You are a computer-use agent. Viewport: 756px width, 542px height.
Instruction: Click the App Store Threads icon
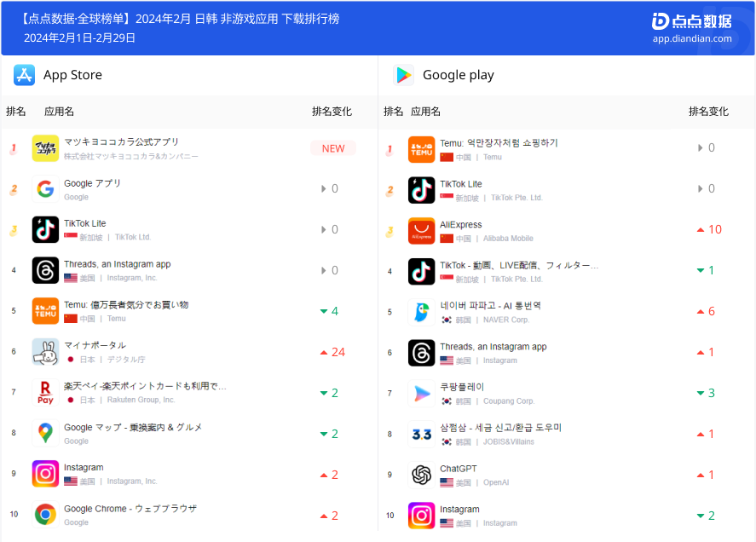[45, 270]
